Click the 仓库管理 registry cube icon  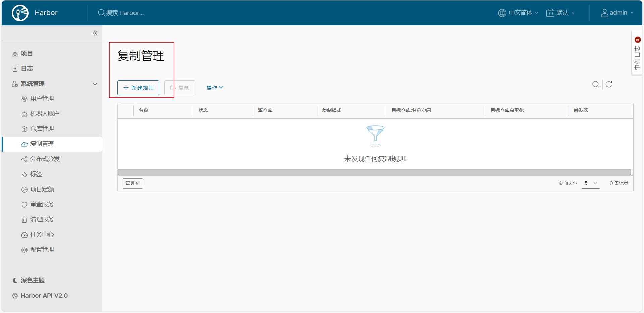(24, 129)
